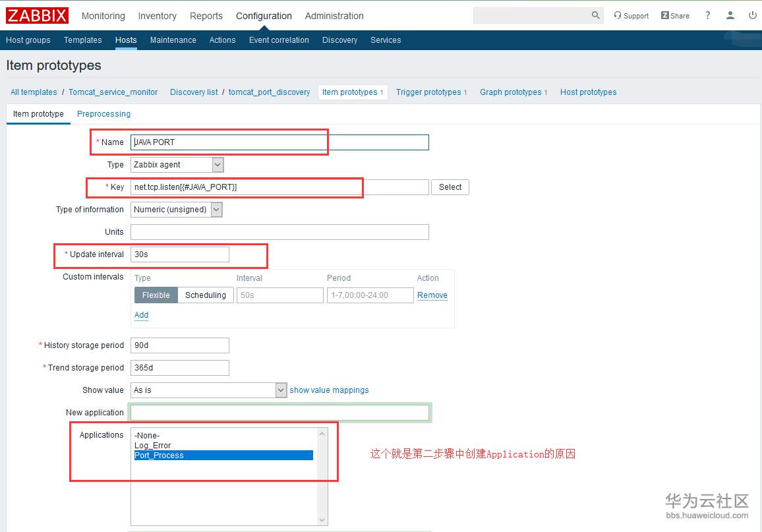
Task: Click the Update interval field
Action: [180, 254]
